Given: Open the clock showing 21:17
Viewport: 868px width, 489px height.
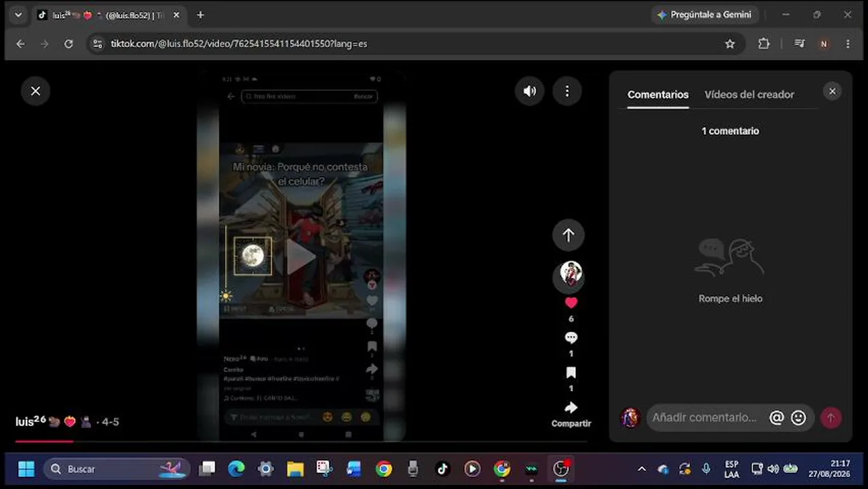Looking at the screenshot, I should pyautogui.click(x=829, y=469).
